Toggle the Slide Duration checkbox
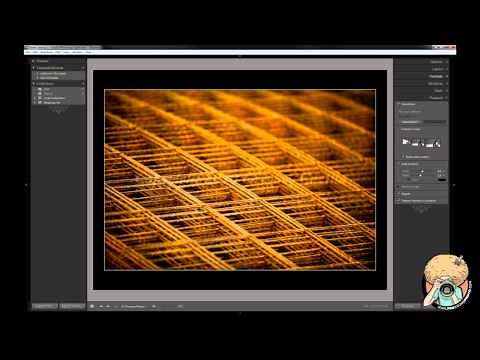The height and width of the screenshot is (360, 480). (399, 164)
